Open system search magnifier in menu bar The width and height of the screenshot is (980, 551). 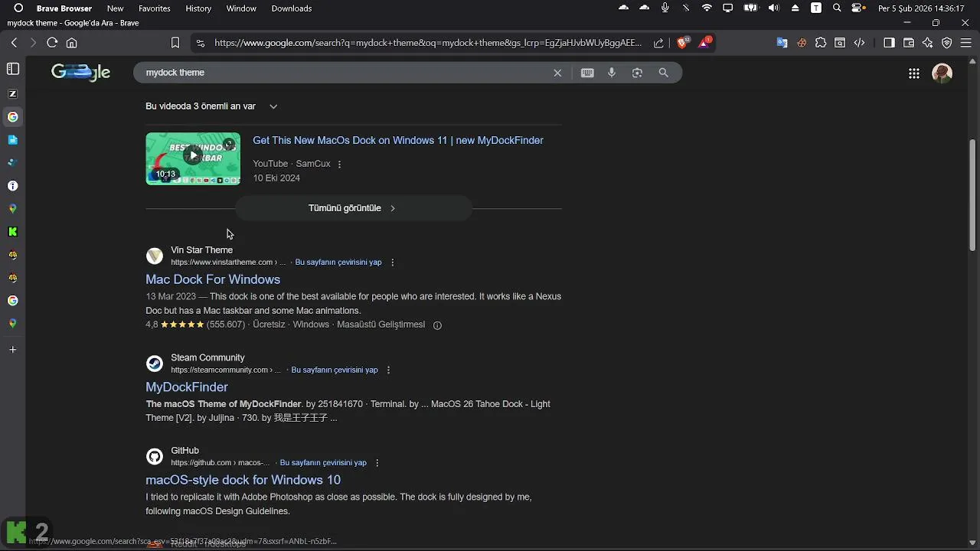(x=837, y=8)
